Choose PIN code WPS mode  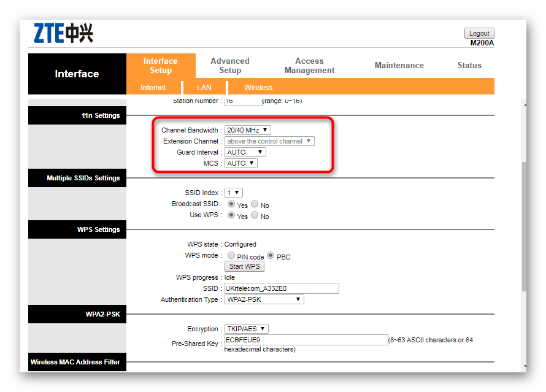tap(231, 255)
